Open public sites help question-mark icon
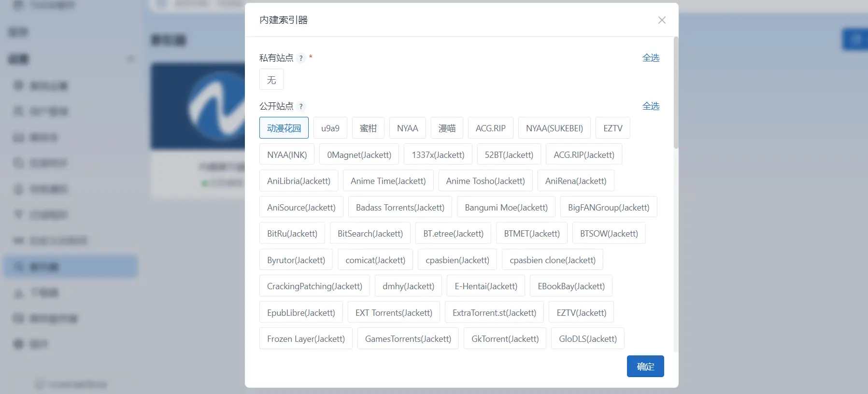This screenshot has height=394, width=868. coord(301,106)
